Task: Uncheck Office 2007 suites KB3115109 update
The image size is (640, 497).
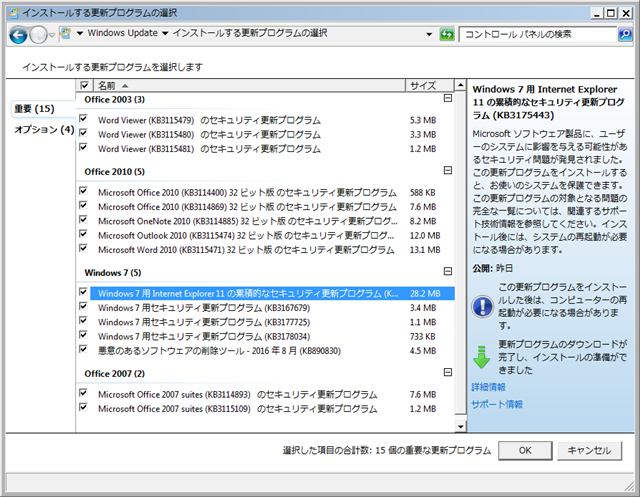Action: pos(83,407)
